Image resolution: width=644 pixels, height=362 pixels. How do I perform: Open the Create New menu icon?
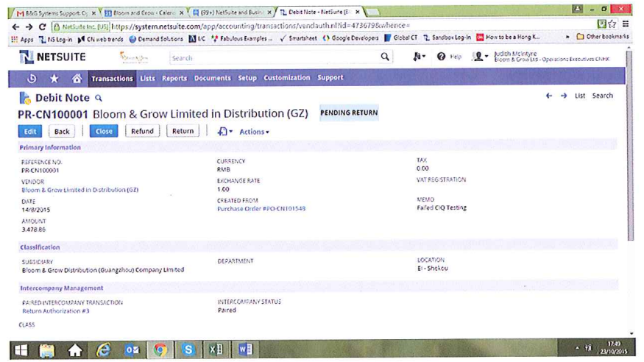(x=419, y=57)
